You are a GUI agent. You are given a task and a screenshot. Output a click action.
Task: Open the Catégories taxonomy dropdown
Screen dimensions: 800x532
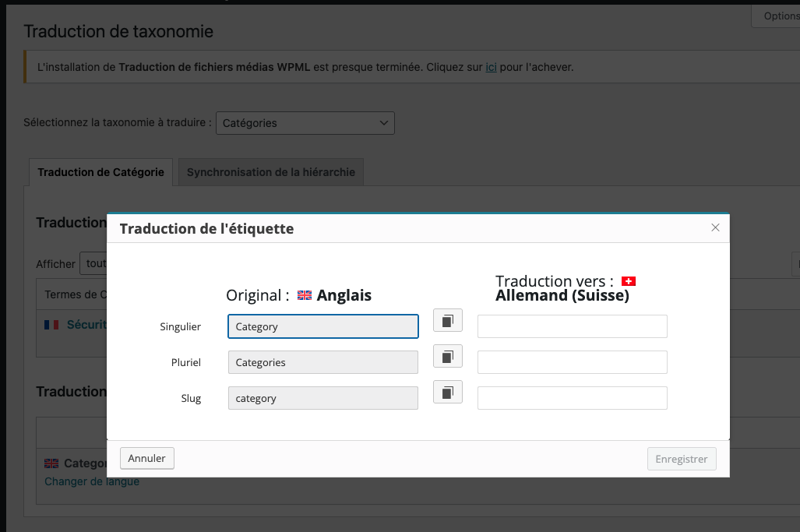point(305,123)
